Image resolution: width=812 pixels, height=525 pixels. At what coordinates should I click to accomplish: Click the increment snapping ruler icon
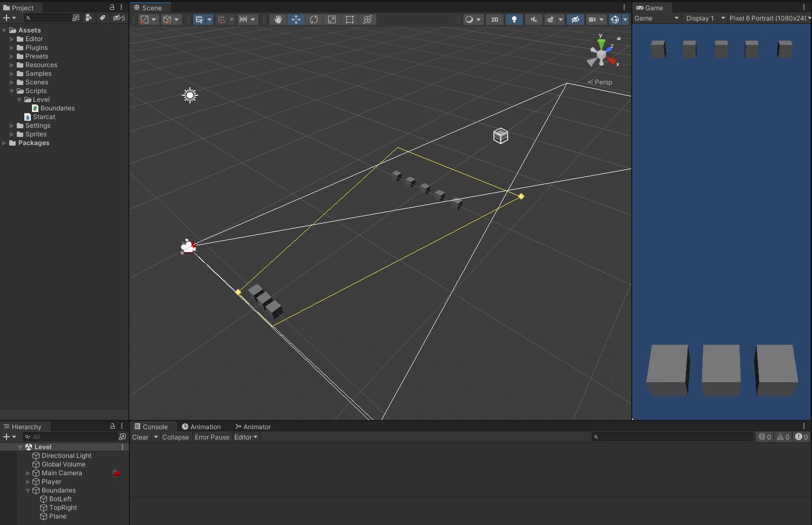(244, 19)
